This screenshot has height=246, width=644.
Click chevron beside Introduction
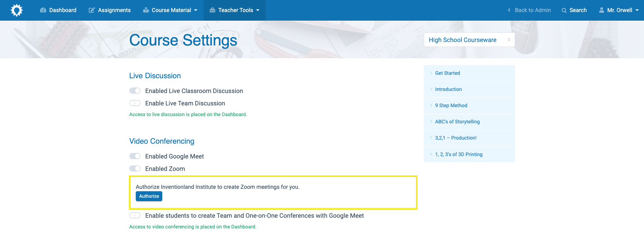pos(431,89)
